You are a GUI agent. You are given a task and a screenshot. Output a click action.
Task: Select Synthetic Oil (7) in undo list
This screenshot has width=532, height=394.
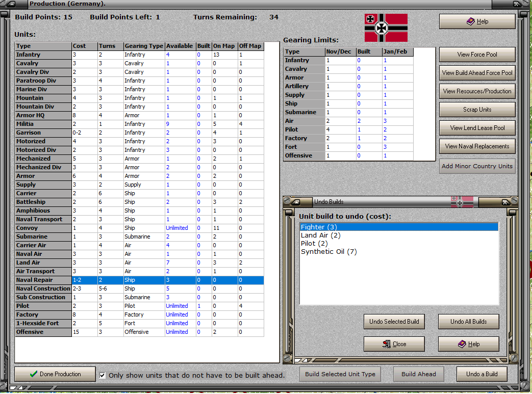(x=399, y=252)
